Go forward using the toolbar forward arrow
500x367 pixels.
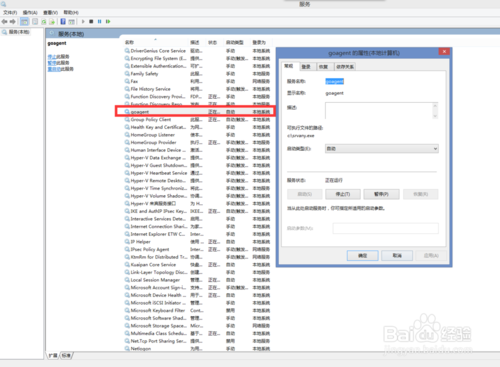tap(13, 22)
